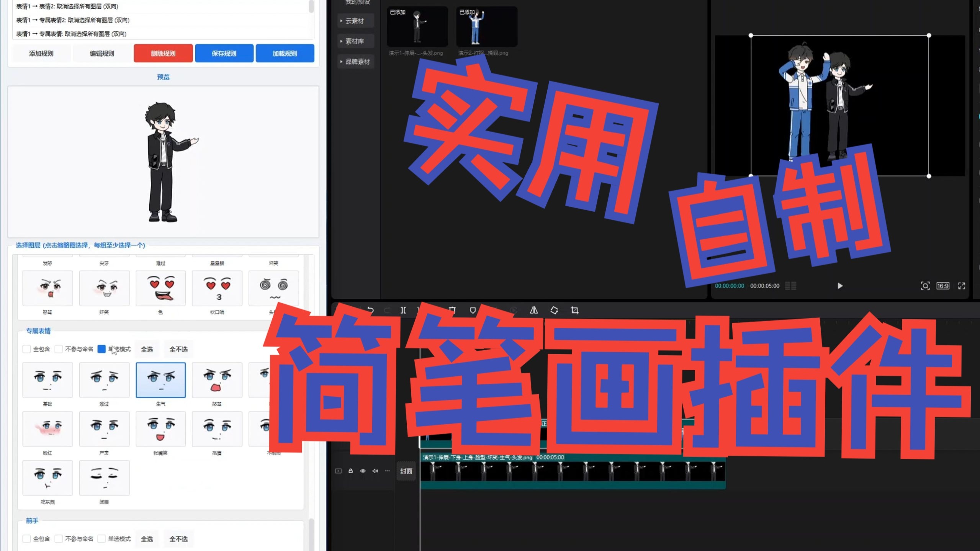The height and width of the screenshot is (551, 980).
Task: Open the 16:9 aspect ratio selector
Action: pos(942,286)
